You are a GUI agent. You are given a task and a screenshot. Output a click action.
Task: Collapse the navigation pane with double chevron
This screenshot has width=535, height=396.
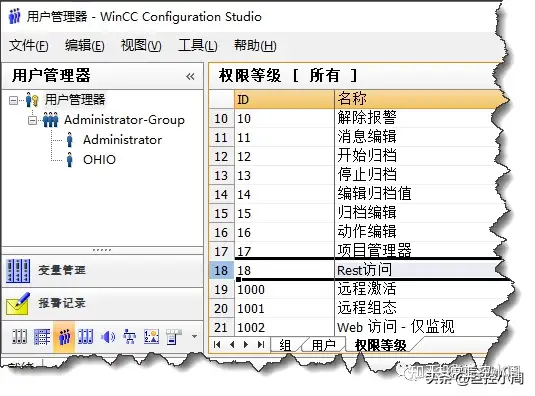point(190,76)
